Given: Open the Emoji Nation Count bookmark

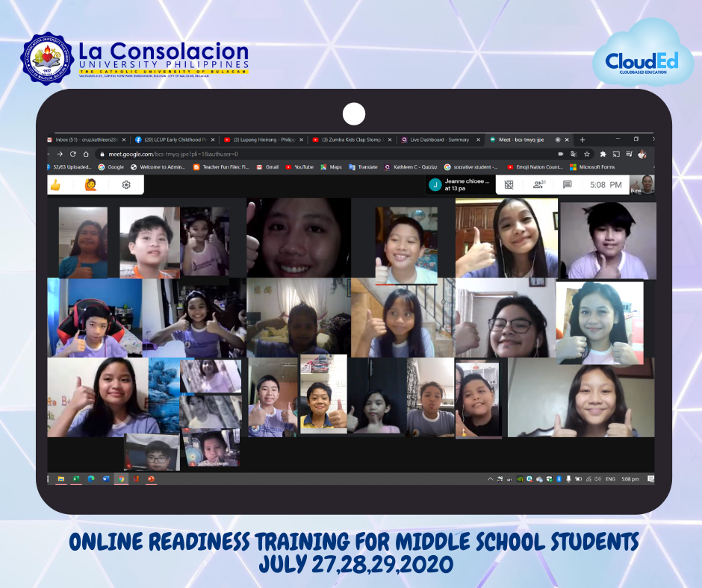Looking at the screenshot, I should pos(535,167).
